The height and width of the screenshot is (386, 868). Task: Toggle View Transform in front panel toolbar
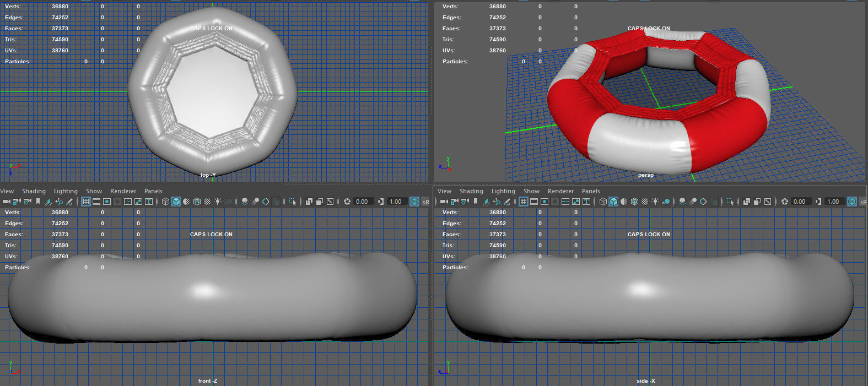click(414, 202)
